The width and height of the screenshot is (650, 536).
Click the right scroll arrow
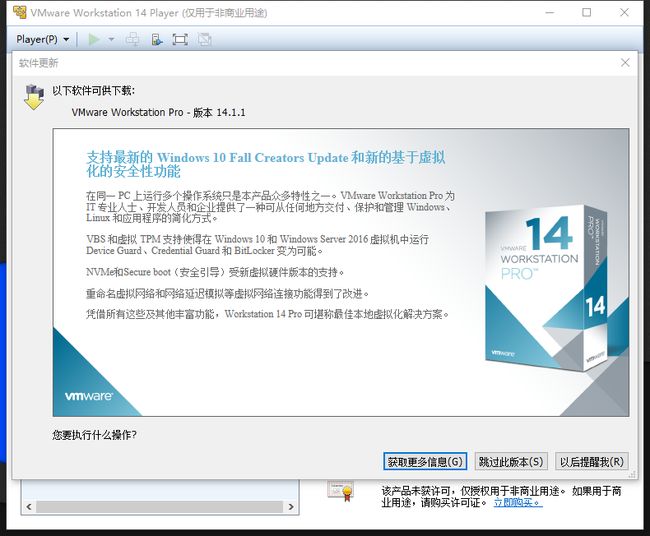(x=291, y=507)
